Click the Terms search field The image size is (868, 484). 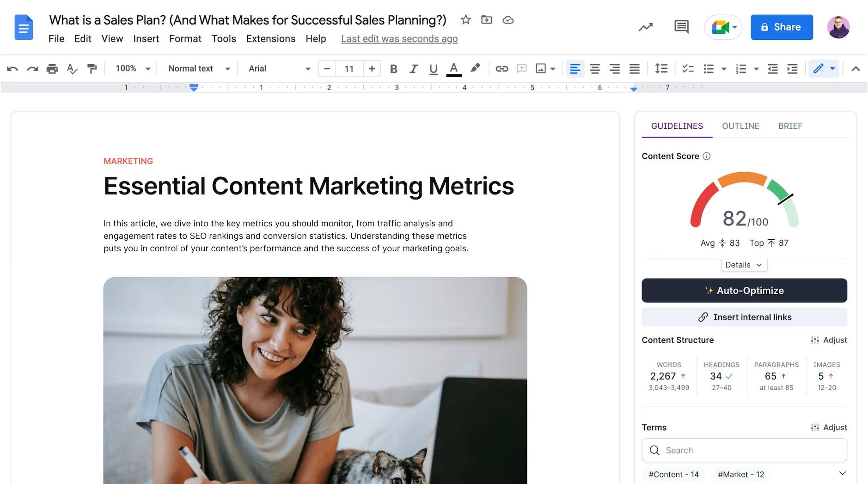click(744, 450)
